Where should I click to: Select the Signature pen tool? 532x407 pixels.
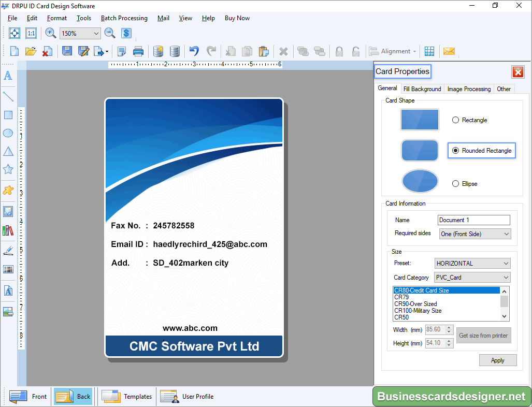[8, 251]
